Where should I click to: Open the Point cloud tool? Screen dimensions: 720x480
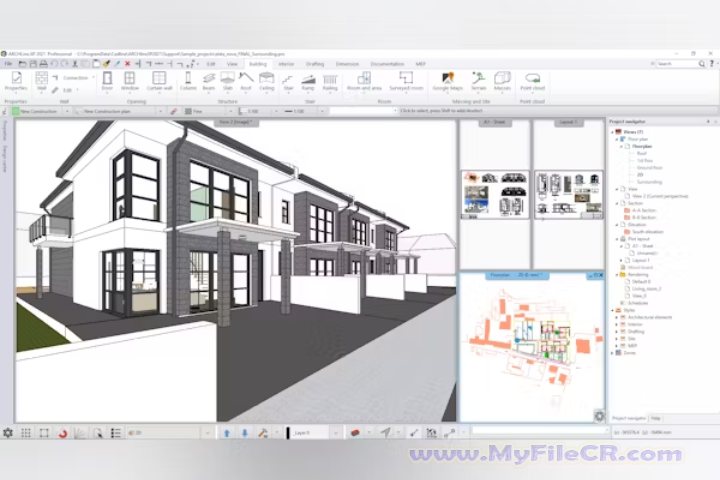pyautogui.click(x=534, y=80)
